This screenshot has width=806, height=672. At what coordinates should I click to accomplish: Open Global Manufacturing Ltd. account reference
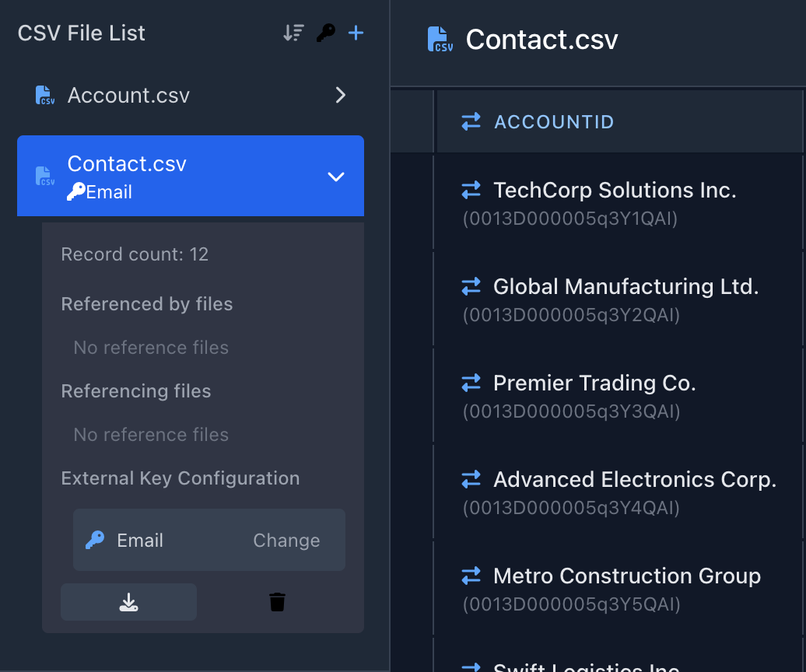[626, 287]
